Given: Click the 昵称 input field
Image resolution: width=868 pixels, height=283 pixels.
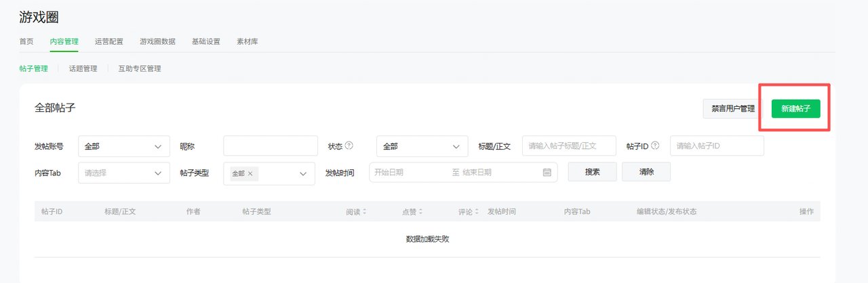Looking at the screenshot, I should 271,146.
